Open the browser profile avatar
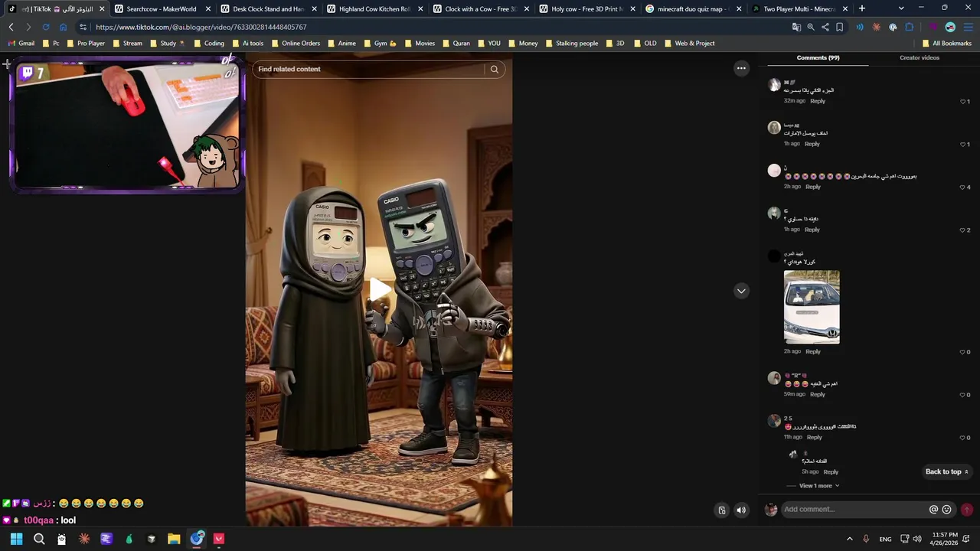 click(x=950, y=27)
